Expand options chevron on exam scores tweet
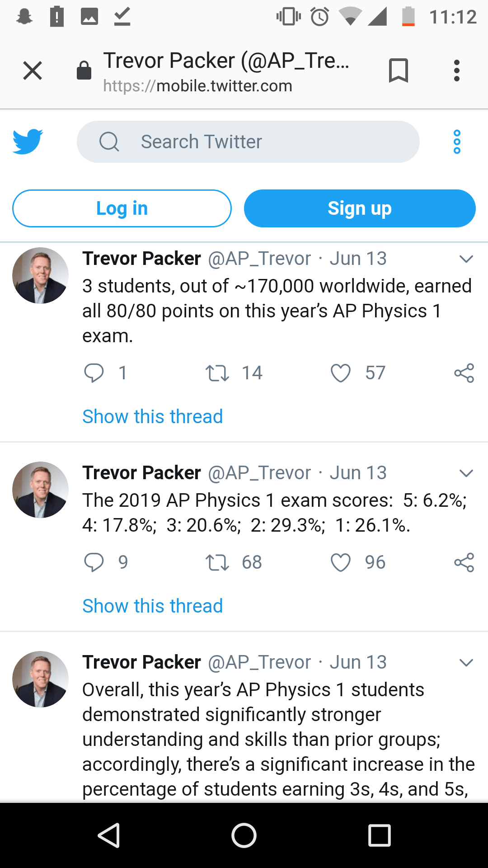This screenshot has height=868, width=488. pos(466,473)
